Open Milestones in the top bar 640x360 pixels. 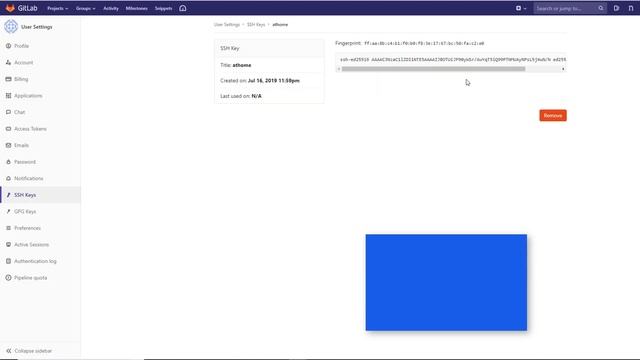pos(136,8)
